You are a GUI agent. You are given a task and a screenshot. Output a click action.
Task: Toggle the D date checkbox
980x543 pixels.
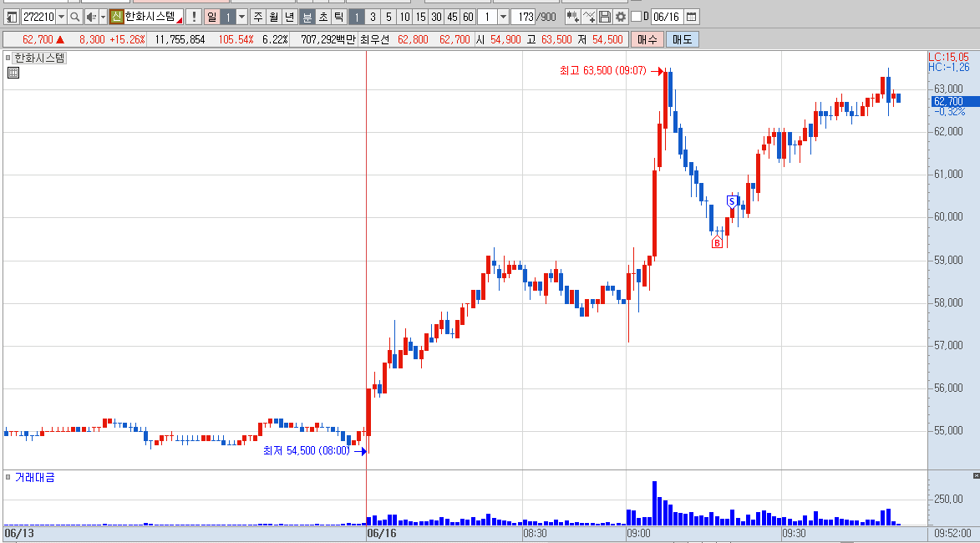tap(637, 17)
